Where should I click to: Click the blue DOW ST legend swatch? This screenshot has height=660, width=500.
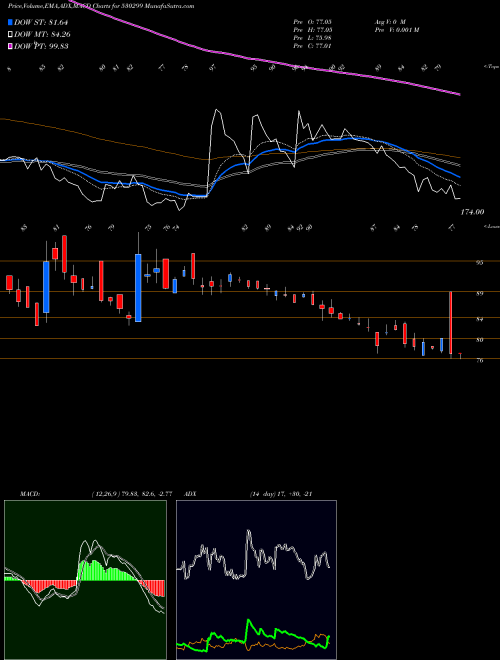coord(11,22)
